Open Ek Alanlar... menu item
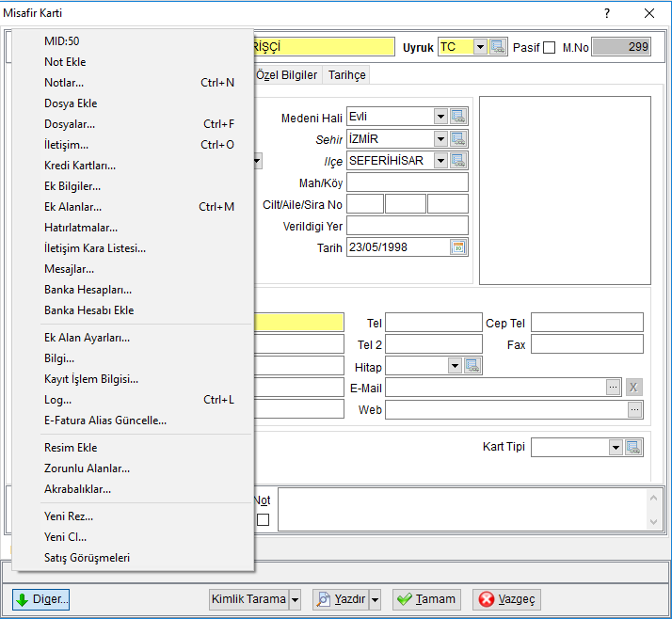Screen dimensions: 672x619 pyautogui.click(x=133, y=206)
